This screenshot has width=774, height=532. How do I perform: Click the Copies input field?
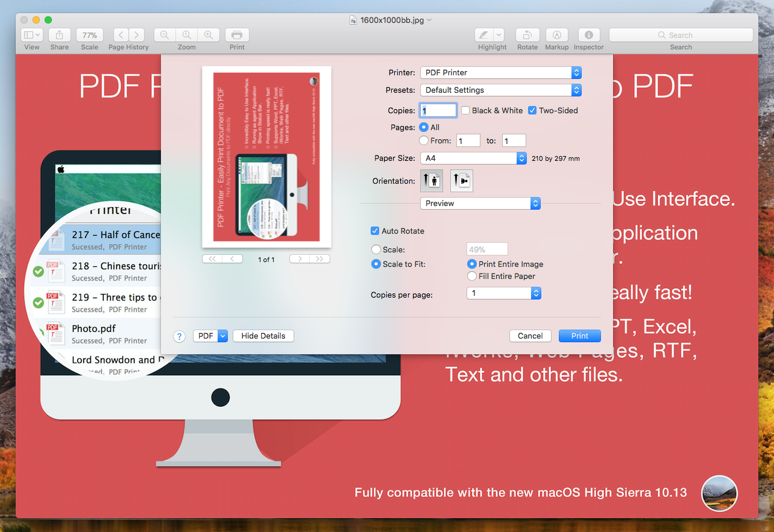(438, 110)
